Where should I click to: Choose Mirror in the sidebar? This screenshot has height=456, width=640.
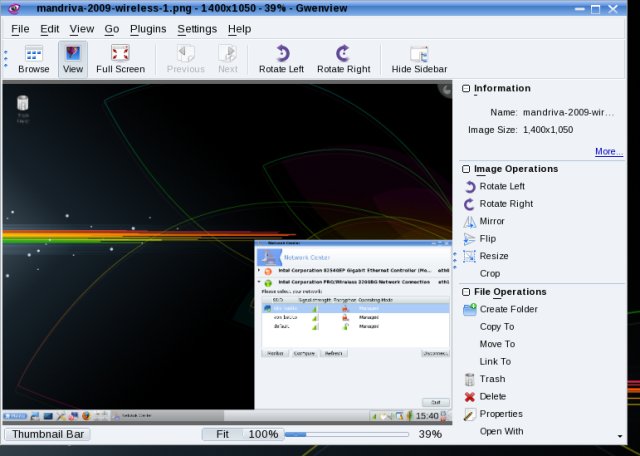tap(484, 221)
